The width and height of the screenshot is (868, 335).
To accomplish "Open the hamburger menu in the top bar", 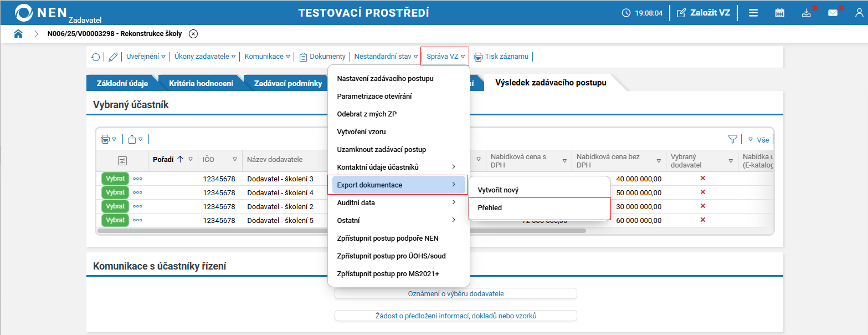I will [x=753, y=12].
